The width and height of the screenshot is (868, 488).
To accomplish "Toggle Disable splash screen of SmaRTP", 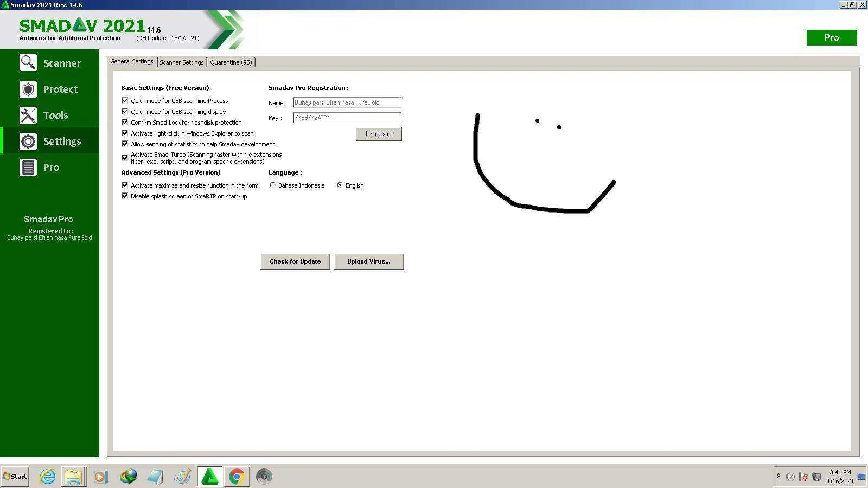I will 125,196.
